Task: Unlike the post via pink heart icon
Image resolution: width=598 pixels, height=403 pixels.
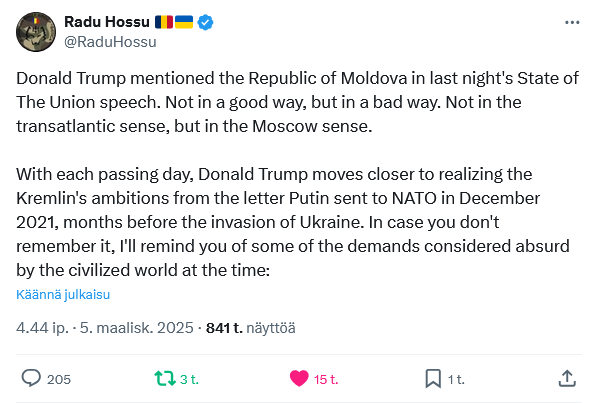Action: tap(299, 379)
